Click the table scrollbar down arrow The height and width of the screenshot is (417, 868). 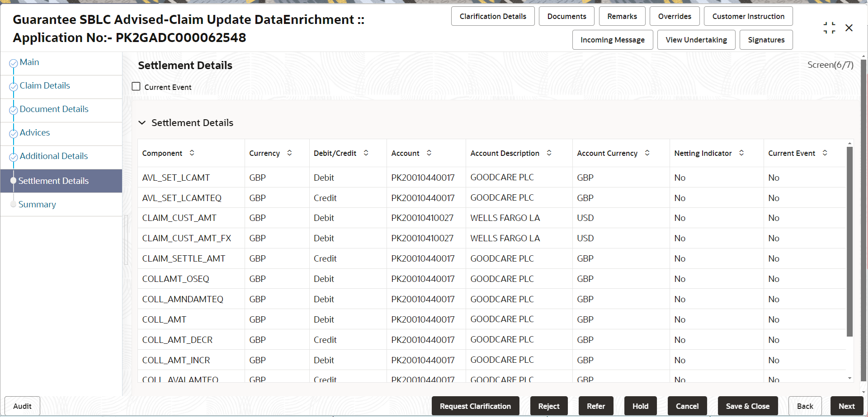(850, 378)
